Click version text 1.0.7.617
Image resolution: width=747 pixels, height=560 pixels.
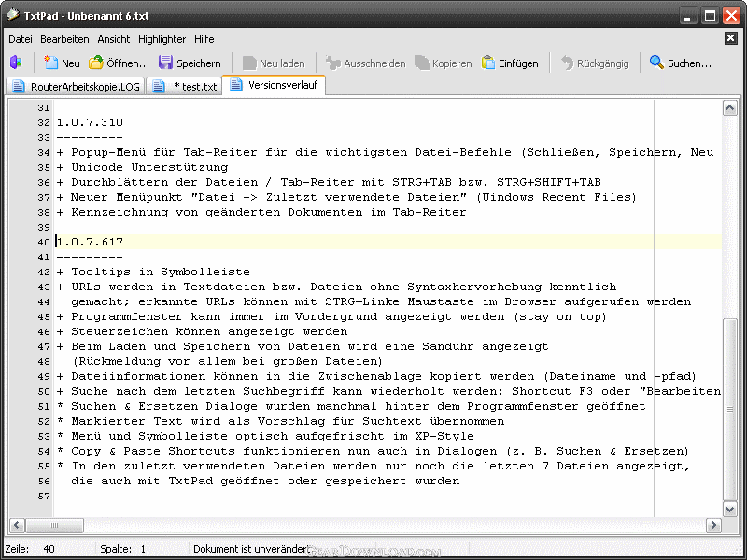(x=90, y=242)
